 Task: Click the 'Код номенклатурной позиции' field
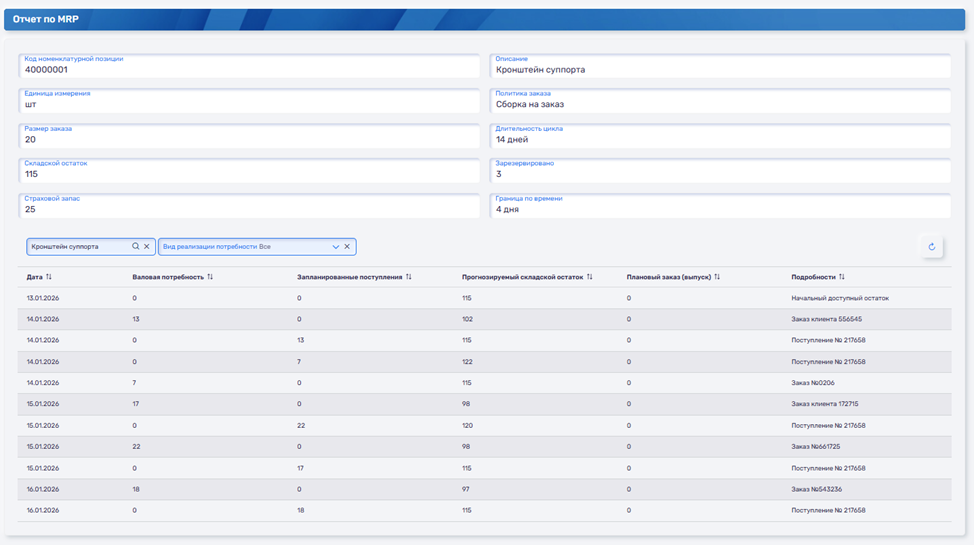[x=249, y=66]
